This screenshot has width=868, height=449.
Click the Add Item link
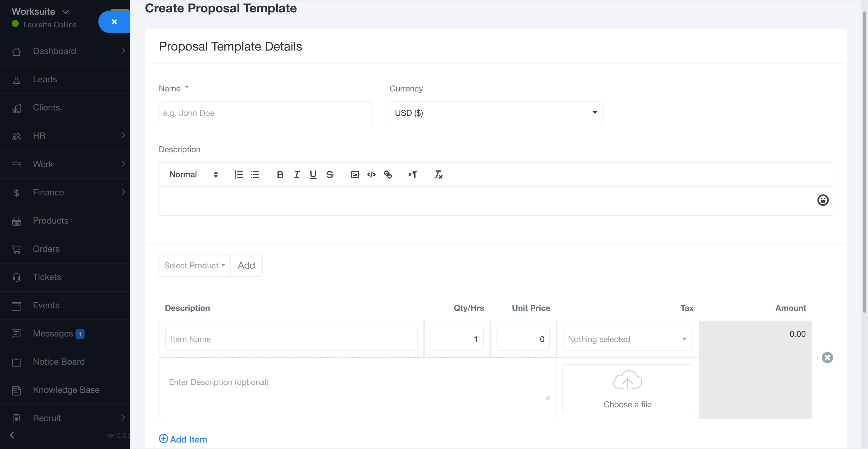[183, 439]
